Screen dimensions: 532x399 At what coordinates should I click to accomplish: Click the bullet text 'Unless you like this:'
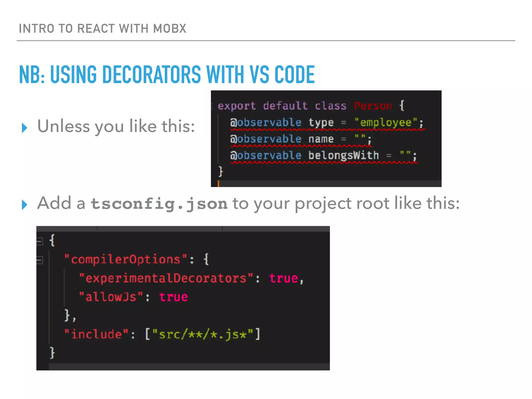(x=116, y=126)
